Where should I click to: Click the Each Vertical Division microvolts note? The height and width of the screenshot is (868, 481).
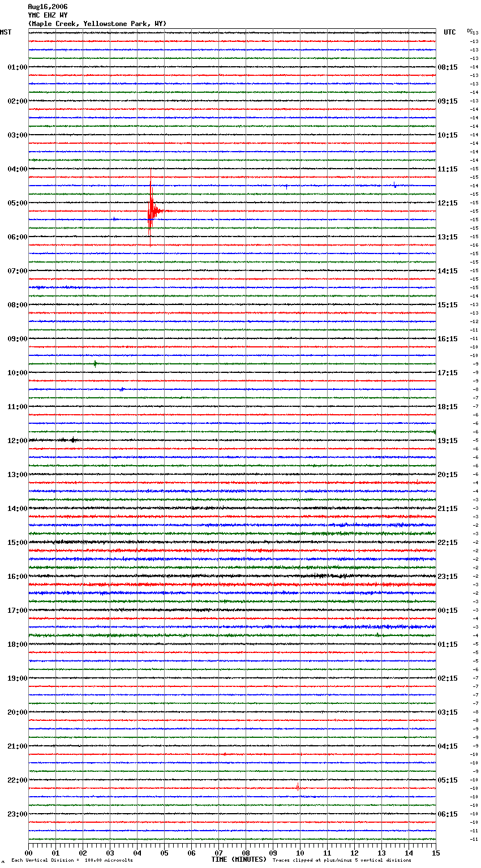pos(72,861)
